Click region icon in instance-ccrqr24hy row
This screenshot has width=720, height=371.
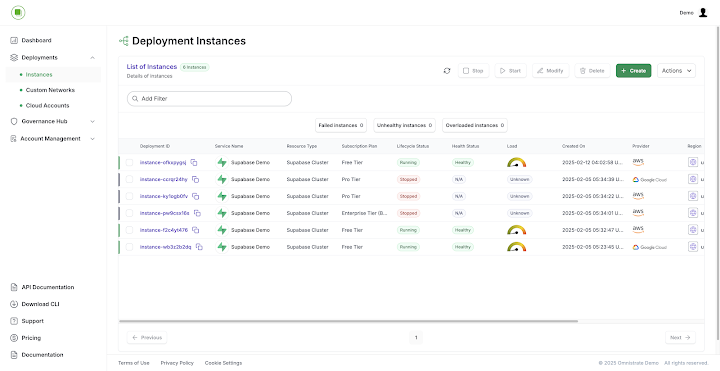(692, 179)
